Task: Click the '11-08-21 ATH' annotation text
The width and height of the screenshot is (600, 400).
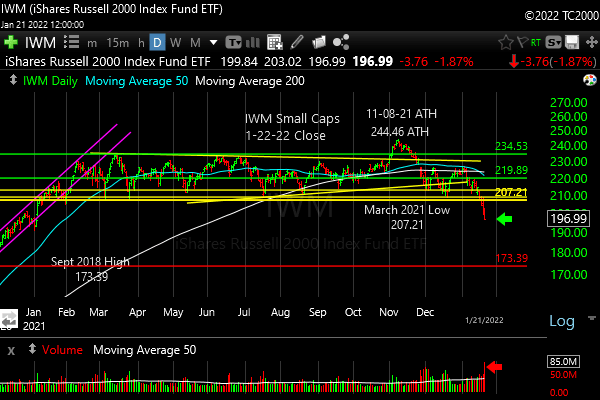Action: (401, 114)
